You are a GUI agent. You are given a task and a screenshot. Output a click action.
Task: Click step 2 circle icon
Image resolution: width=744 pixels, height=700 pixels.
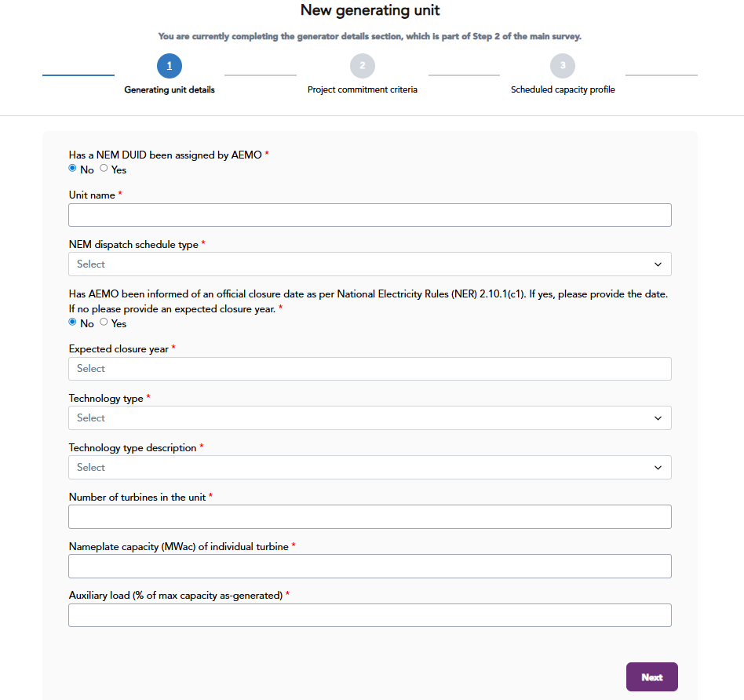362,66
